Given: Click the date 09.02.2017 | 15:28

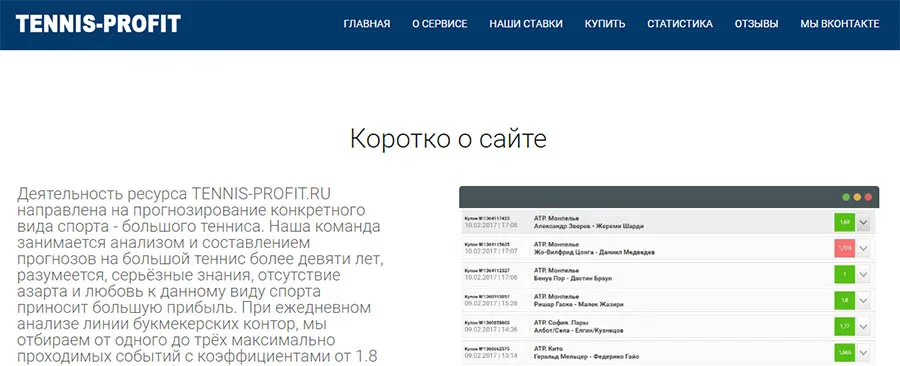Looking at the screenshot, I should tap(491, 303).
